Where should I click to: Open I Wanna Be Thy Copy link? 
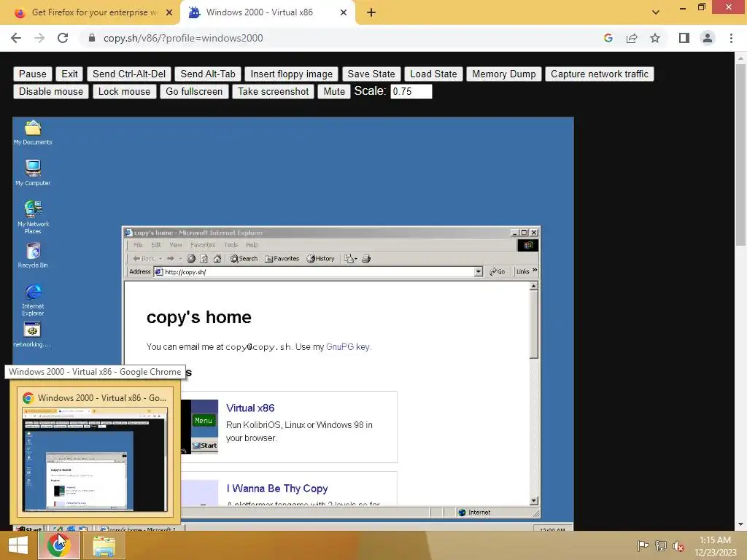tap(277, 489)
